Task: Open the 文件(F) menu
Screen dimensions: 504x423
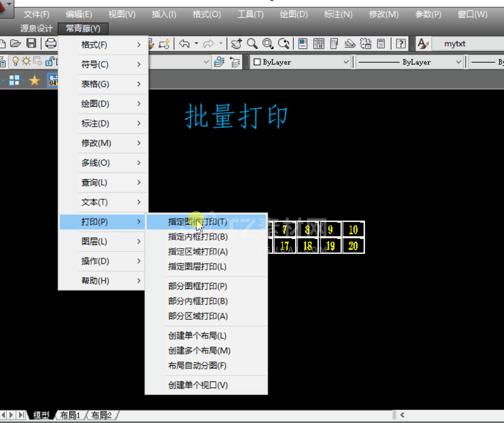Action: [x=36, y=14]
